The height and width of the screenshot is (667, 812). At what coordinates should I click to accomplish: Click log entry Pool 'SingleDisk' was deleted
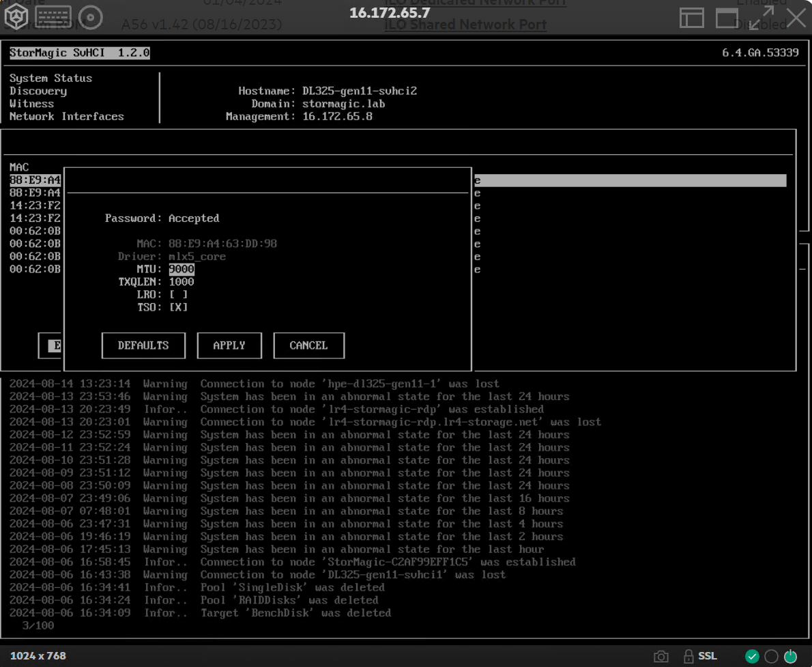197,588
